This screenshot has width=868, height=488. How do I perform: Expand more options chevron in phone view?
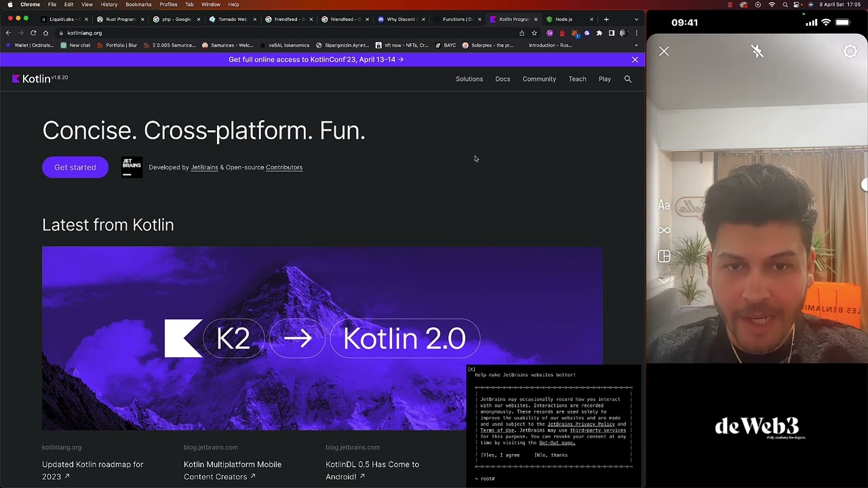point(664,280)
